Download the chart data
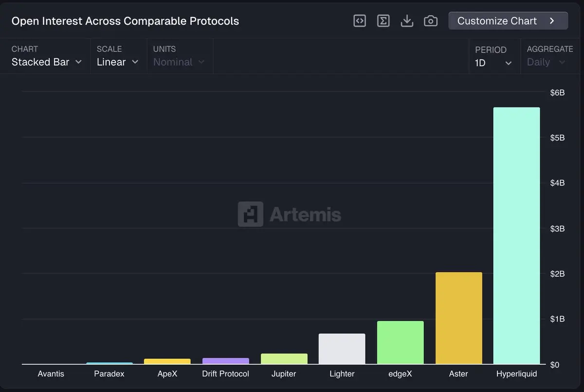The width and height of the screenshot is (584, 392). (407, 21)
